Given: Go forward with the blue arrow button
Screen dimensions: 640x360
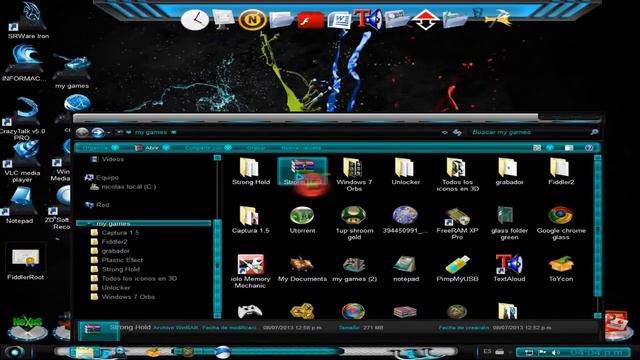Looking at the screenshot, I should pos(98,132).
